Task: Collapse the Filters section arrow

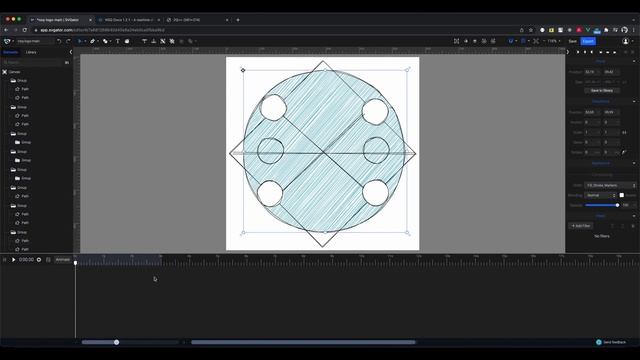Action: [634, 216]
